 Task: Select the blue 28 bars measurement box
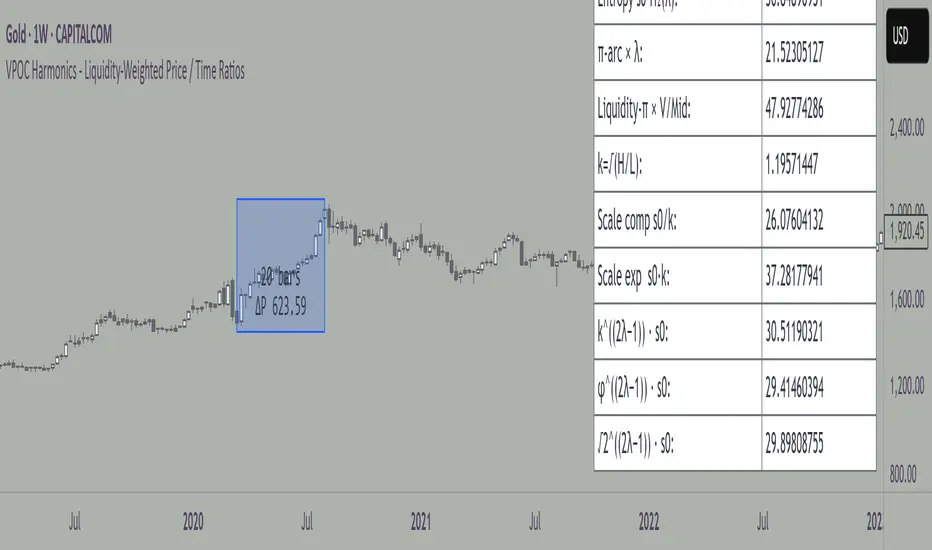pos(280,266)
